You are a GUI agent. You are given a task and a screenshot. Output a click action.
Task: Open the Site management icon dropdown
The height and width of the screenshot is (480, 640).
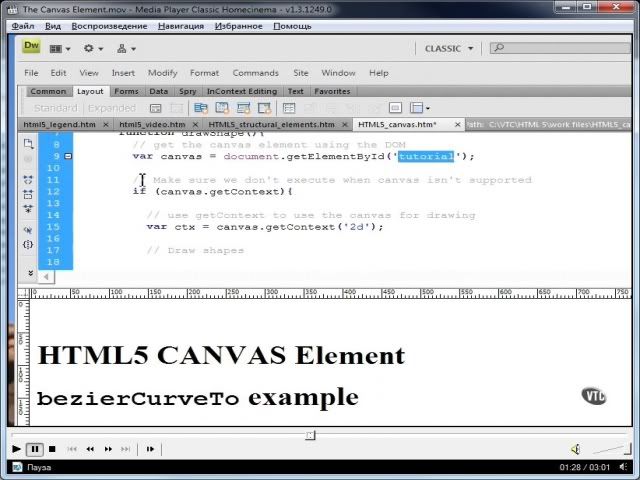(x=126, y=49)
